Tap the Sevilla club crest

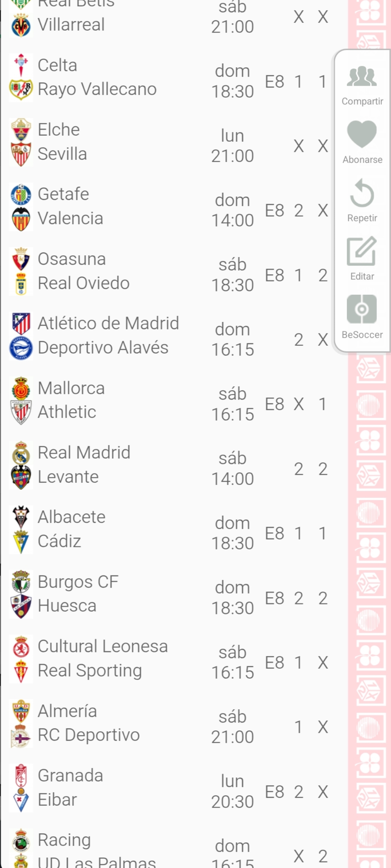click(x=21, y=154)
